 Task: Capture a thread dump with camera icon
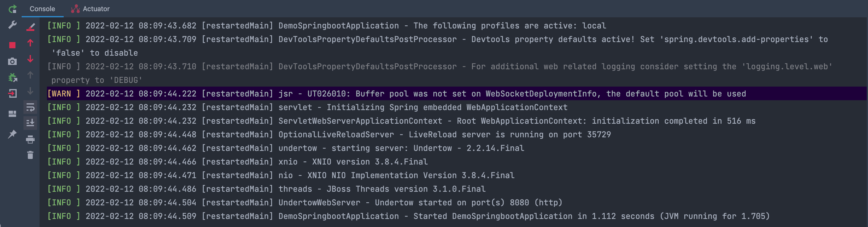coord(12,62)
